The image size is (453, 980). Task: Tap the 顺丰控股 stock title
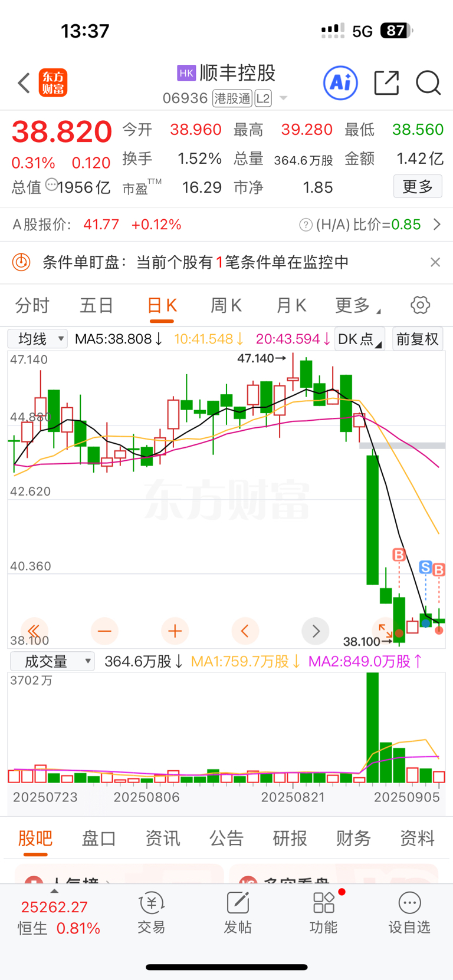pos(238,73)
